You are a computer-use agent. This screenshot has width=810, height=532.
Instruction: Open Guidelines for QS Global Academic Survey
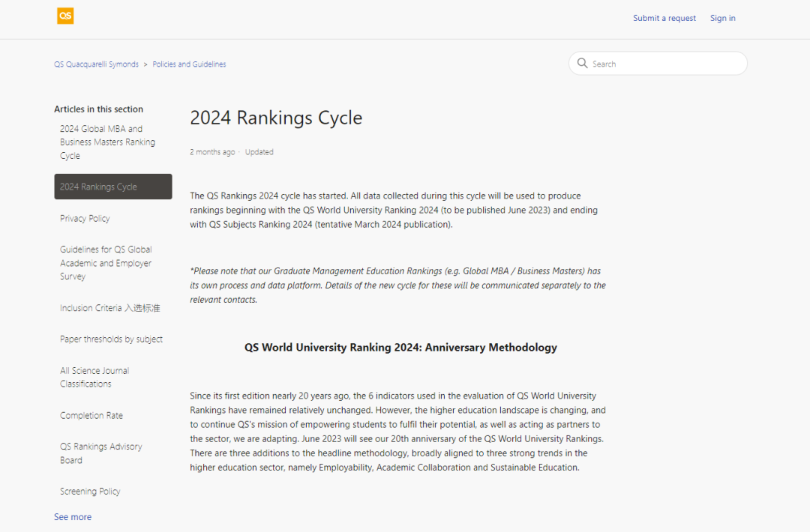(106, 263)
